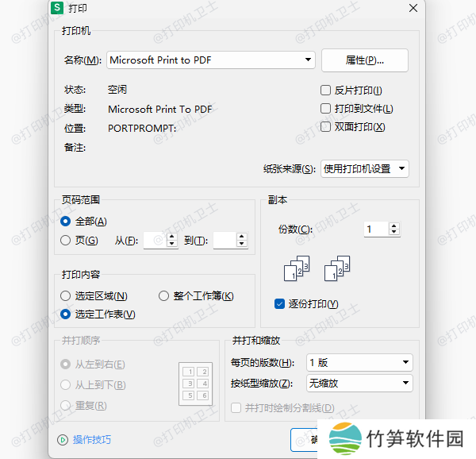
Task: Enable 双面打印 checkbox
Action: 326,127
